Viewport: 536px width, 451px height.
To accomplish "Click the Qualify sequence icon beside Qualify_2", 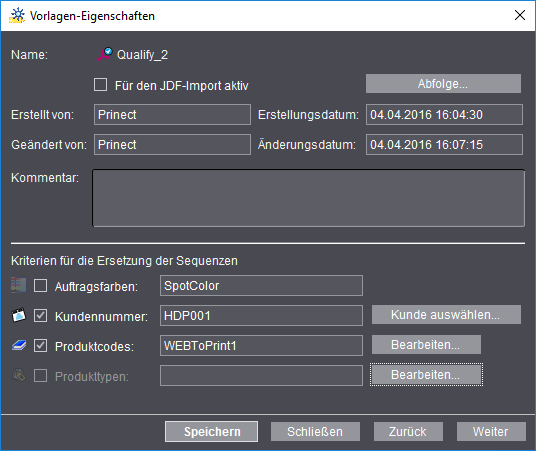I will 105,54.
